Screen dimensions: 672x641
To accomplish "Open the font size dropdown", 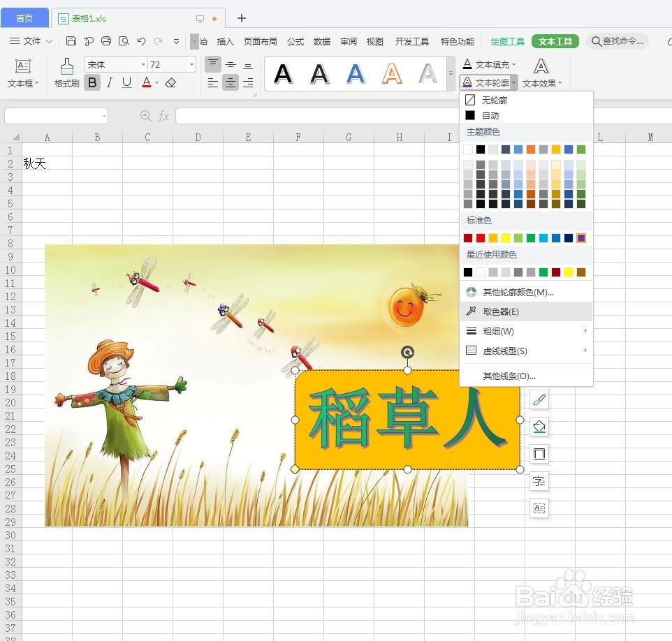I will click(x=191, y=65).
